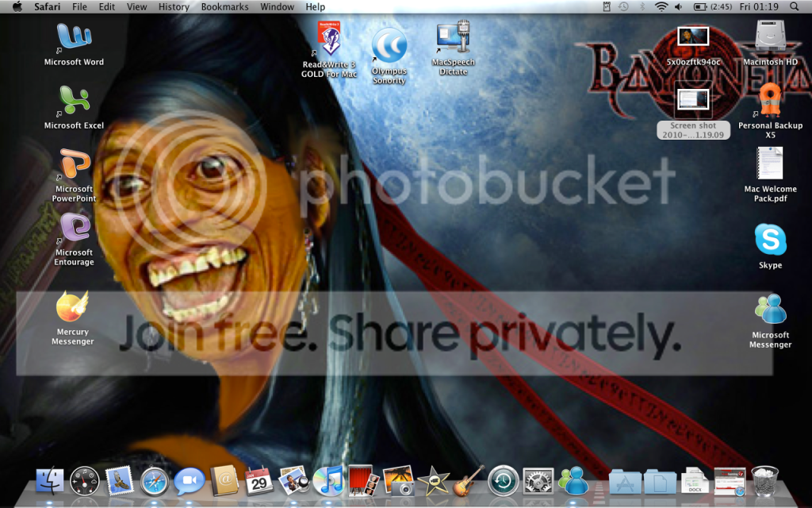Open Microsoft Excel desktop shortcut
The height and width of the screenshot is (508, 812).
[x=74, y=101]
